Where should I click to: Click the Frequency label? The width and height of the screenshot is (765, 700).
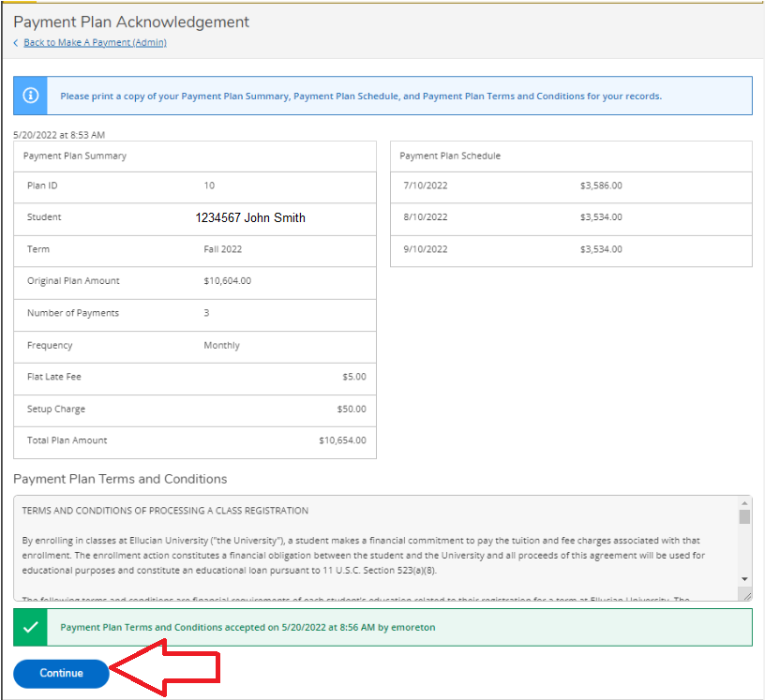point(50,346)
